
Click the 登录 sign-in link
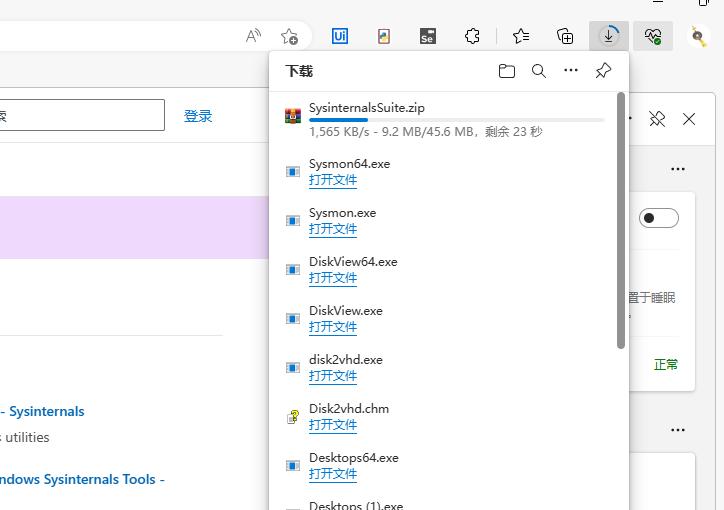pos(198,116)
